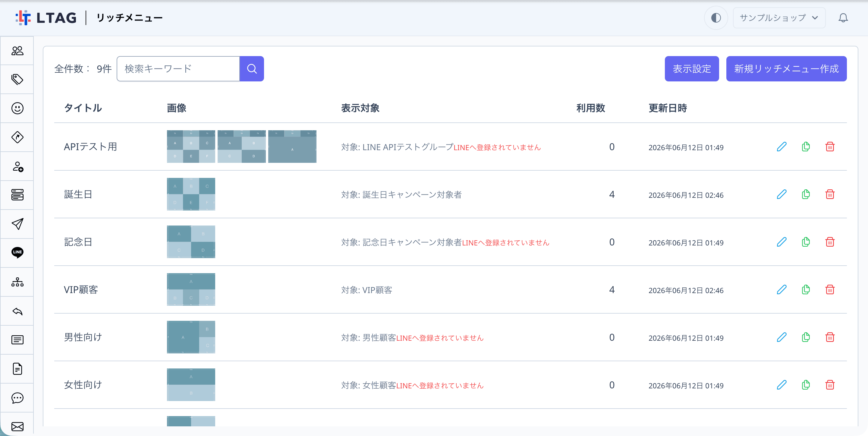Screen dimensions: 868x436
Task: Open the smiley face sidebar icon
Action: point(17,108)
